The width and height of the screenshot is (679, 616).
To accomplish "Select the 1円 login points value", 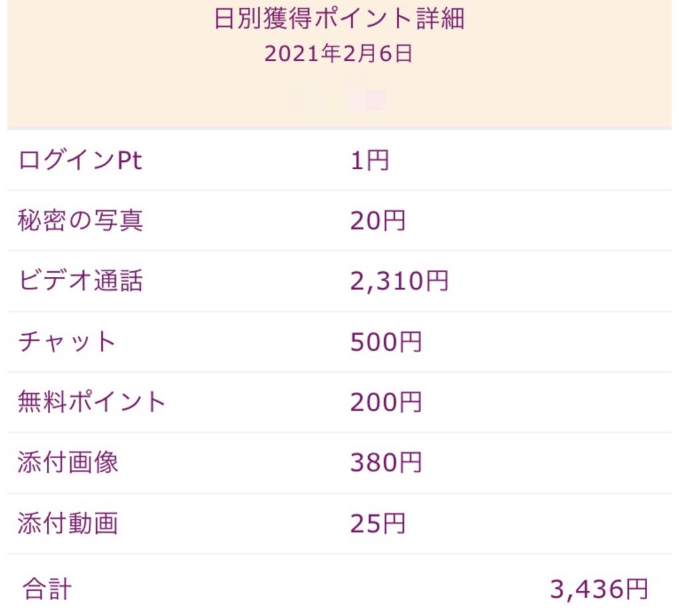I will point(369,160).
